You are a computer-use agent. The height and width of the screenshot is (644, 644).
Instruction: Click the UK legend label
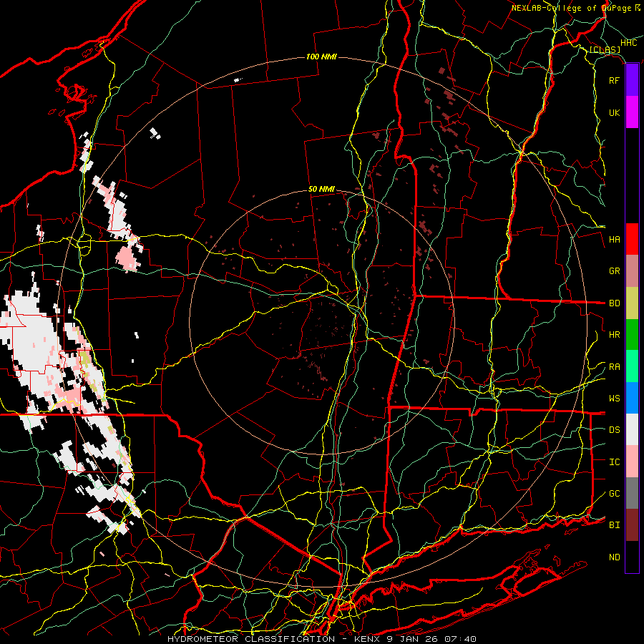[614, 112]
